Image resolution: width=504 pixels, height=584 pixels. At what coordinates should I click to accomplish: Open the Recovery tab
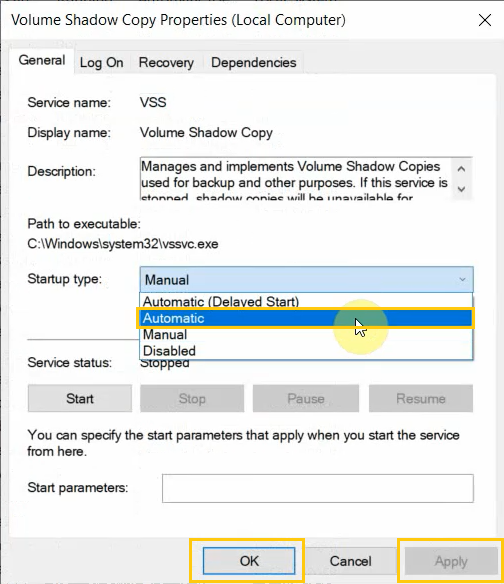click(x=166, y=63)
